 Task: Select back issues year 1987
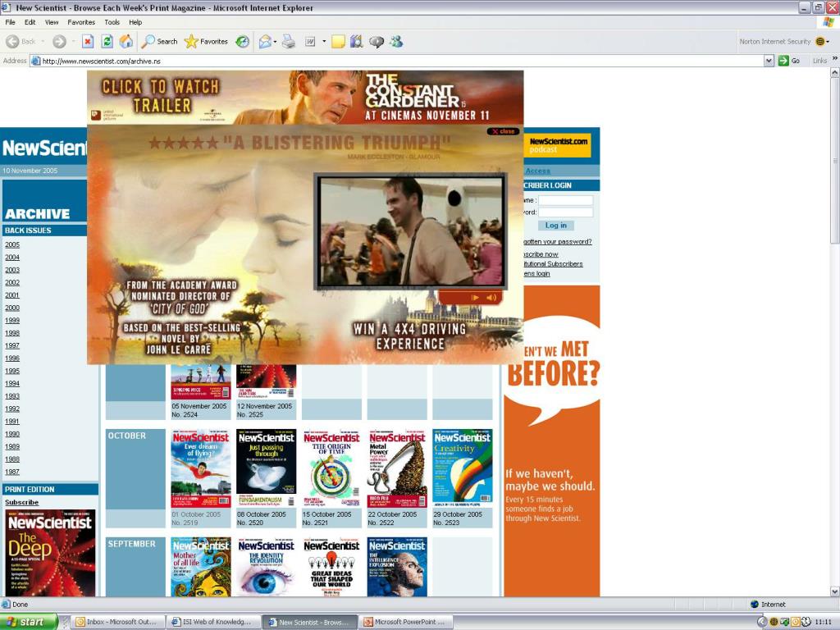coord(12,472)
